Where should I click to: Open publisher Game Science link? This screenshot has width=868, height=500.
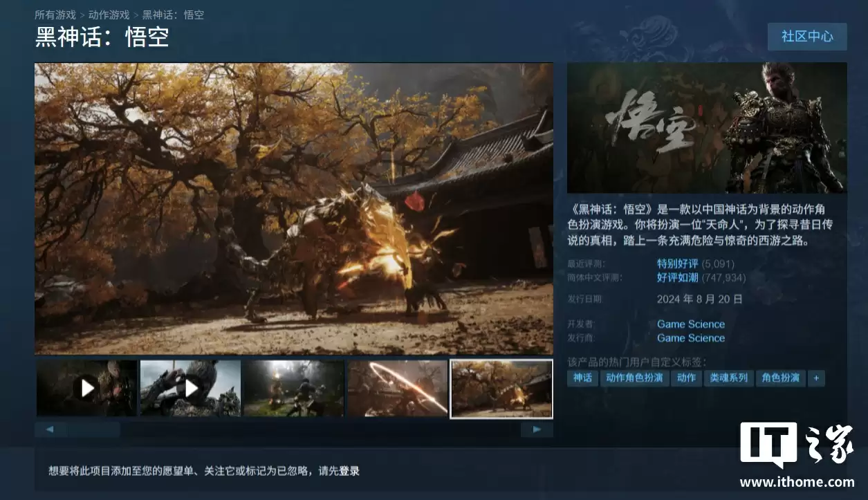pyautogui.click(x=690, y=338)
